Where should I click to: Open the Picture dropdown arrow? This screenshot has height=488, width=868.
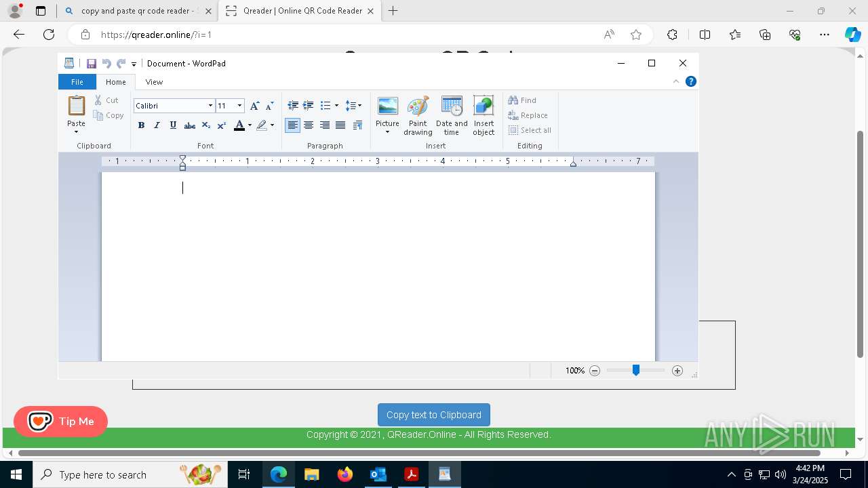click(387, 132)
